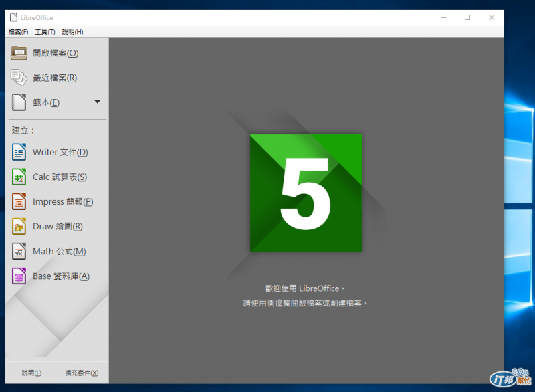Maximize the LibreOffice window
Screen dimensions: 535x392
[x=467, y=18]
